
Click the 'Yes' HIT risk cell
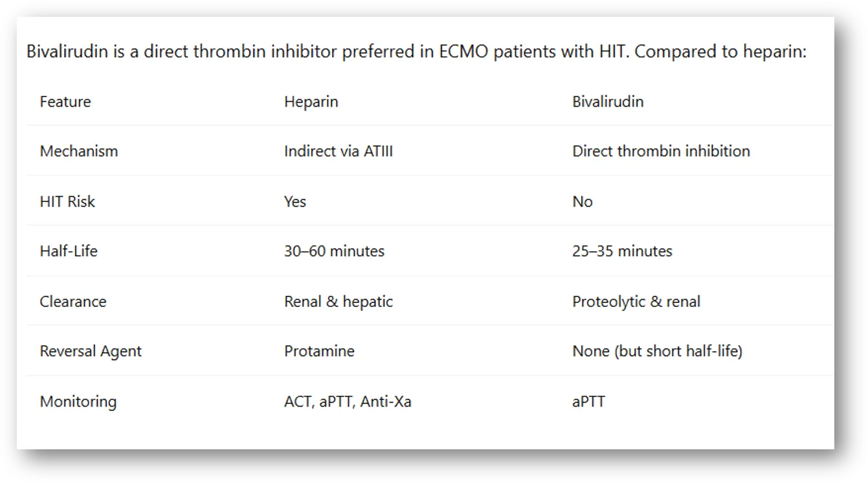tap(295, 201)
